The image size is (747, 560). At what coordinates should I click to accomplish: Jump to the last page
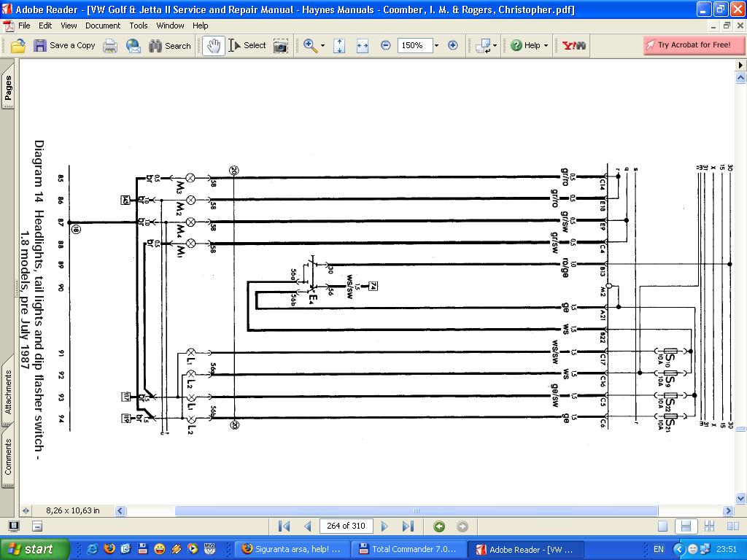pyautogui.click(x=408, y=526)
